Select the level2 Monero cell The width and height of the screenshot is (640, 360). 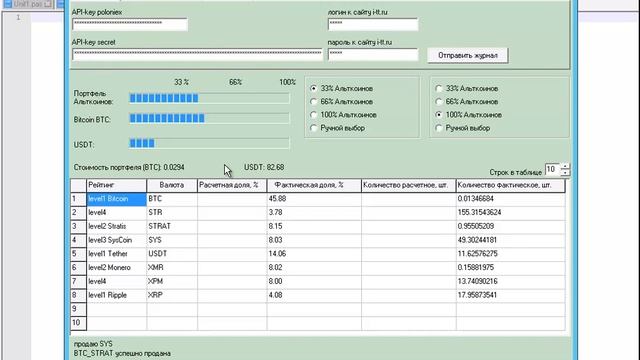pyautogui.click(x=116, y=268)
